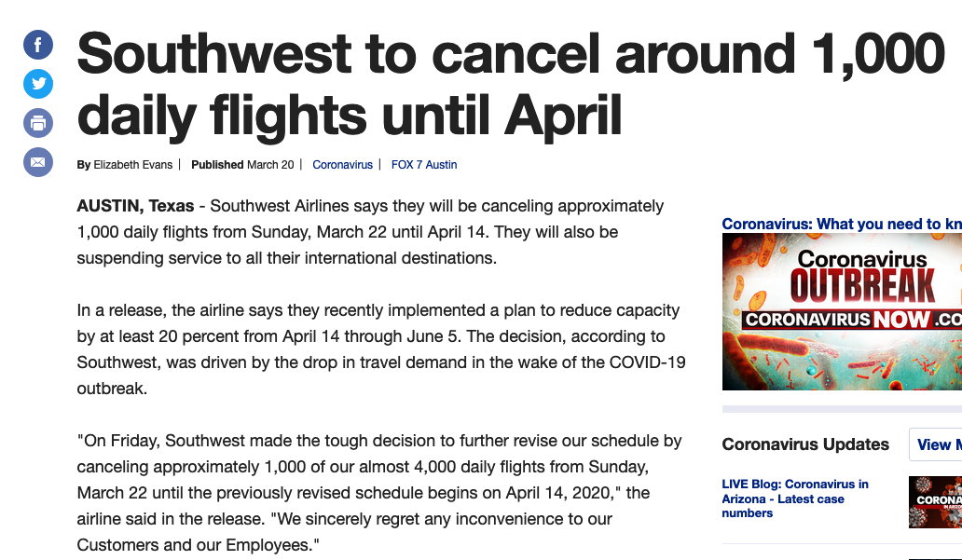Share the article on Twitter
This screenshot has width=962, height=560.
coord(38,84)
